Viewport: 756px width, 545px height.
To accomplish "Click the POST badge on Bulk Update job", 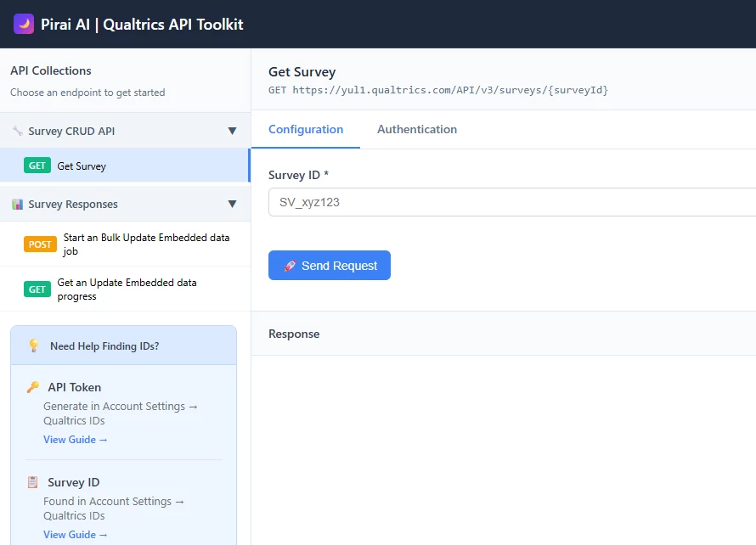I will [x=40, y=244].
